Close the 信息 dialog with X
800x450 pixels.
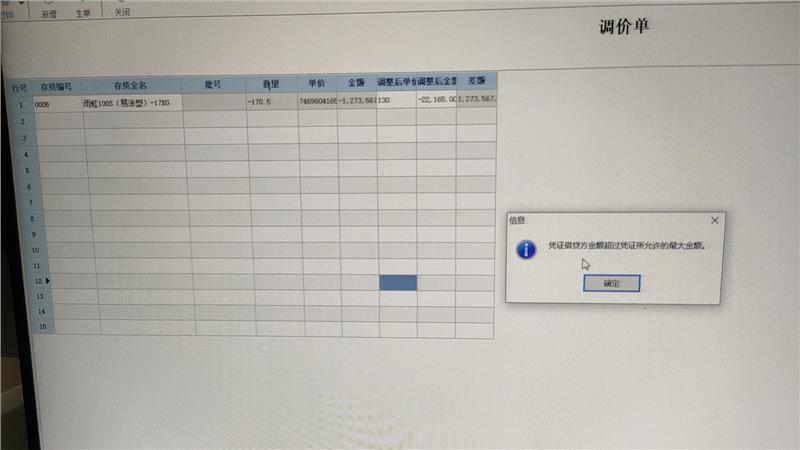point(714,219)
